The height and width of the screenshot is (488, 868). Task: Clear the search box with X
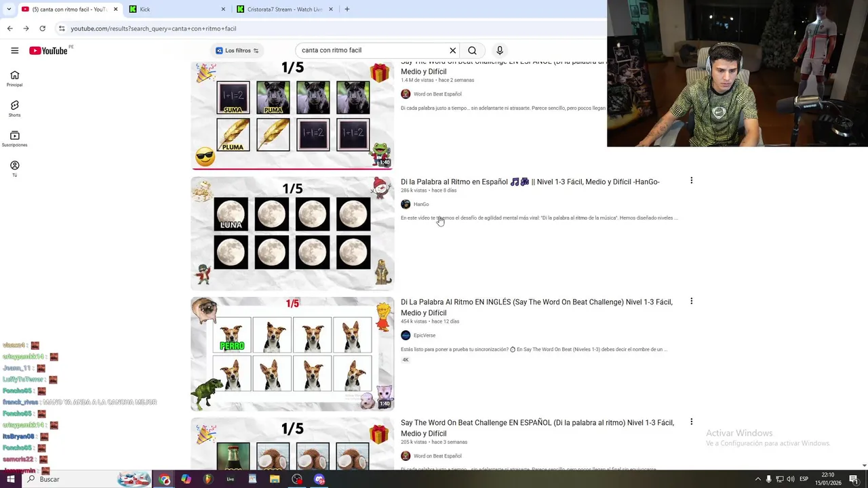pos(452,50)
